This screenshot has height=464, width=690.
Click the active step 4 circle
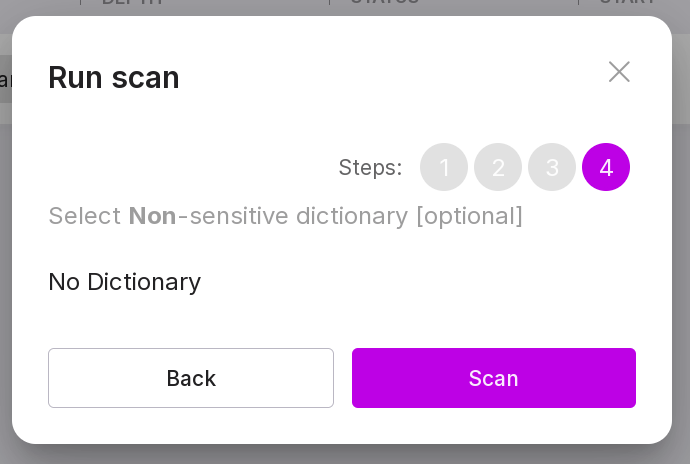point(606,167)
